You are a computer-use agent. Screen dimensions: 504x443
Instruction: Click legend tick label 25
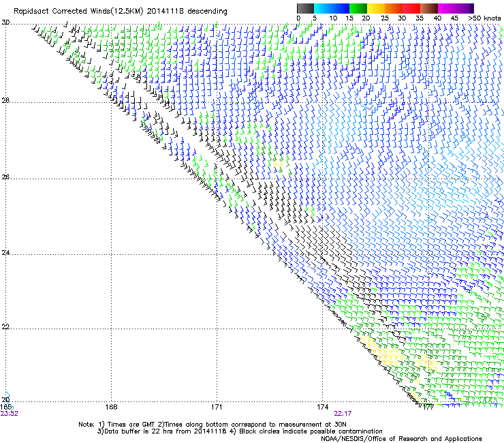tap(385, 18)
